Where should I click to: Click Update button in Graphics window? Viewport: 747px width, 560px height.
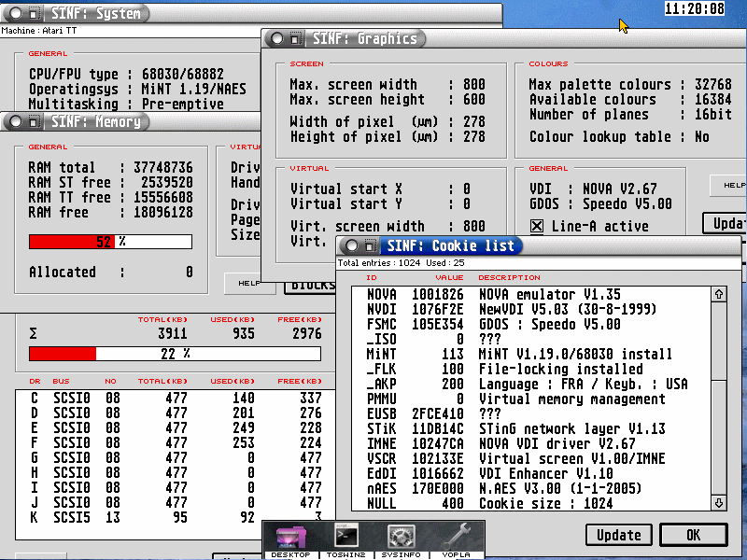tap(726, 223)
